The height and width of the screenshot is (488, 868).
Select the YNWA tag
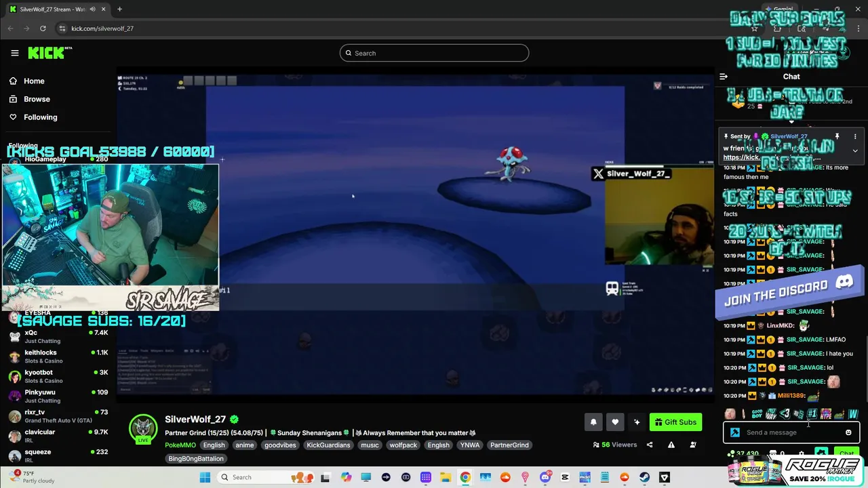coord(469,445)
